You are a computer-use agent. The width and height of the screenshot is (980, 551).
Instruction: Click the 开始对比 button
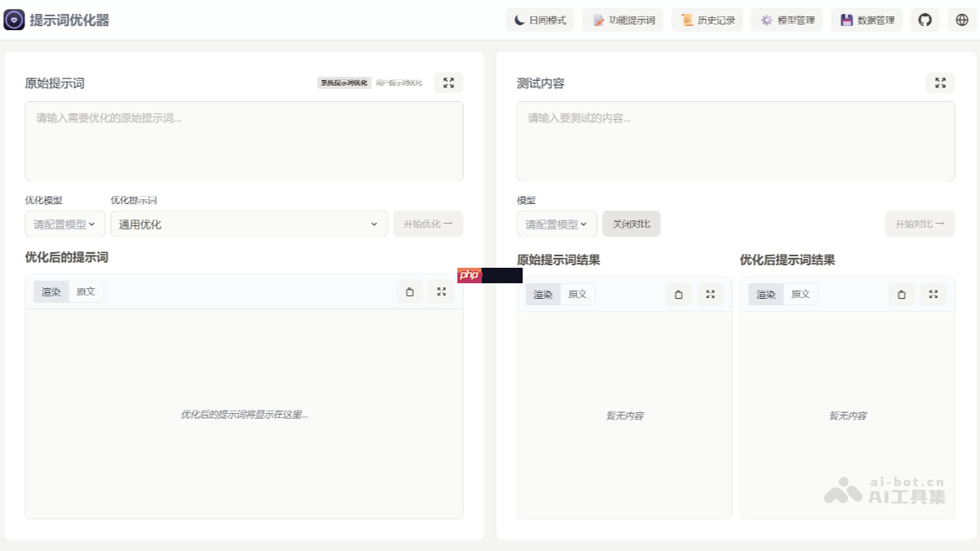click(x=920, y=223)
